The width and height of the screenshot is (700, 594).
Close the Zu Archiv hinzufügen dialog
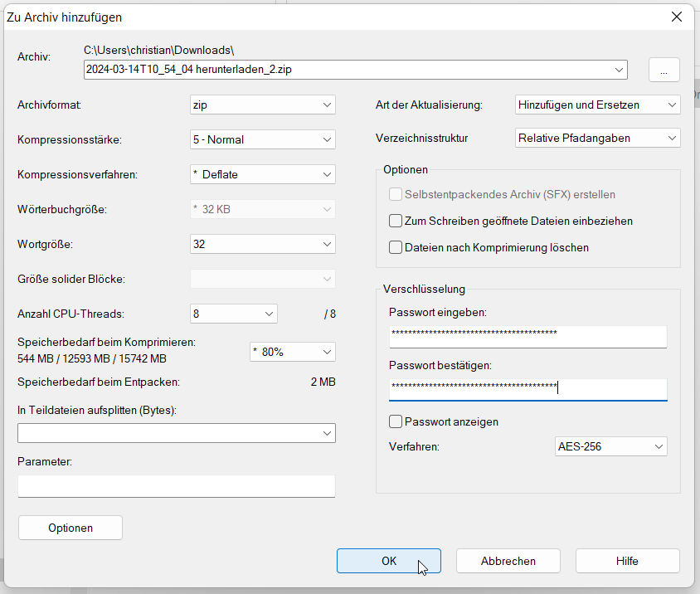676,17
